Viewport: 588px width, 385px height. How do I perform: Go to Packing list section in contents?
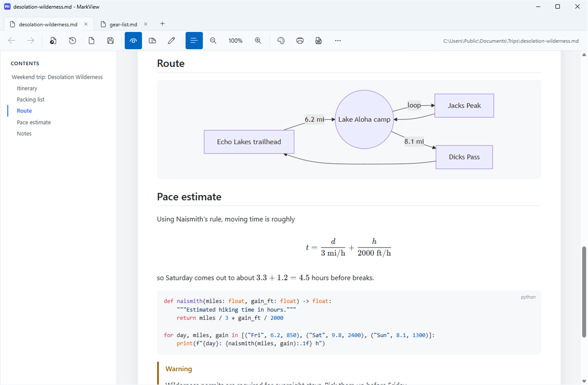coord(30,99)
